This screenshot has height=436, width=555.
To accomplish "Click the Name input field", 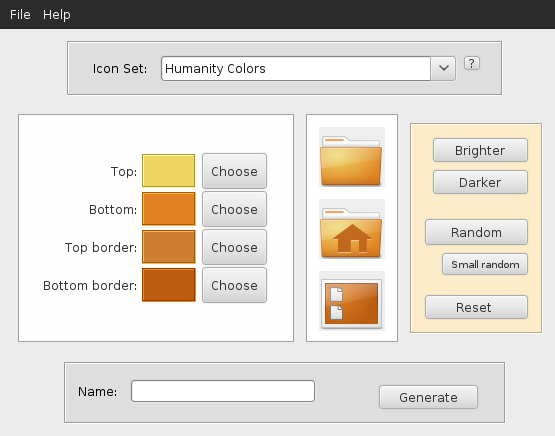I will click(223, 391).
